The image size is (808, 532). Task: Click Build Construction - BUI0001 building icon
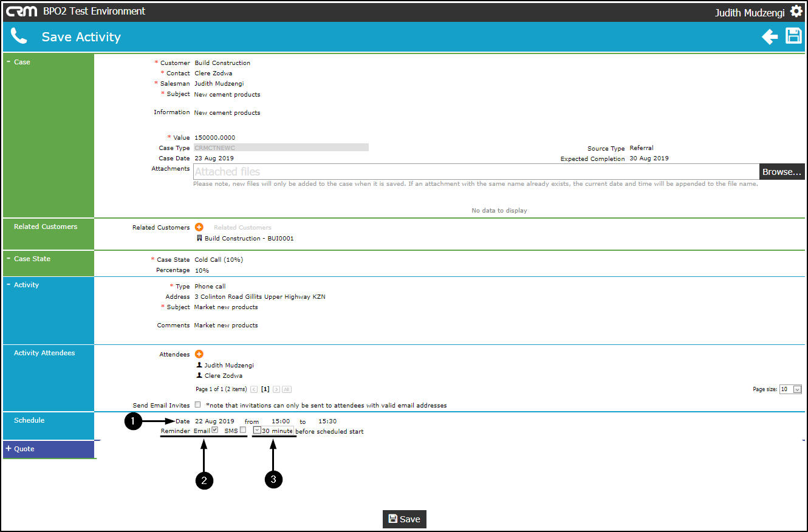point(199,239)
